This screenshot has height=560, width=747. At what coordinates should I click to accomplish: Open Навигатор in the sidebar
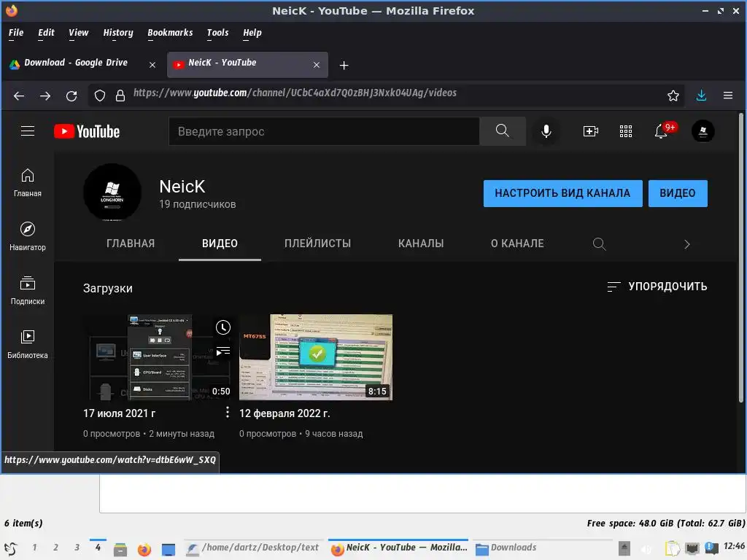click(x=28, y=237)
